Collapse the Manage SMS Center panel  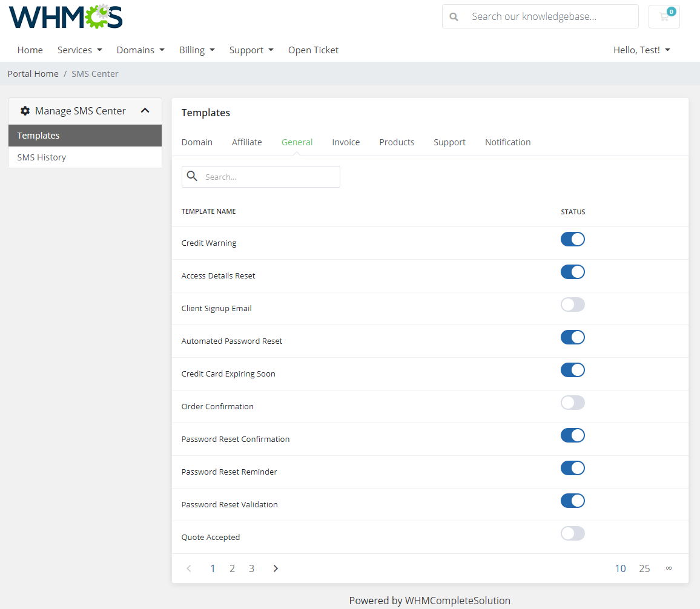tap(145, 111)
